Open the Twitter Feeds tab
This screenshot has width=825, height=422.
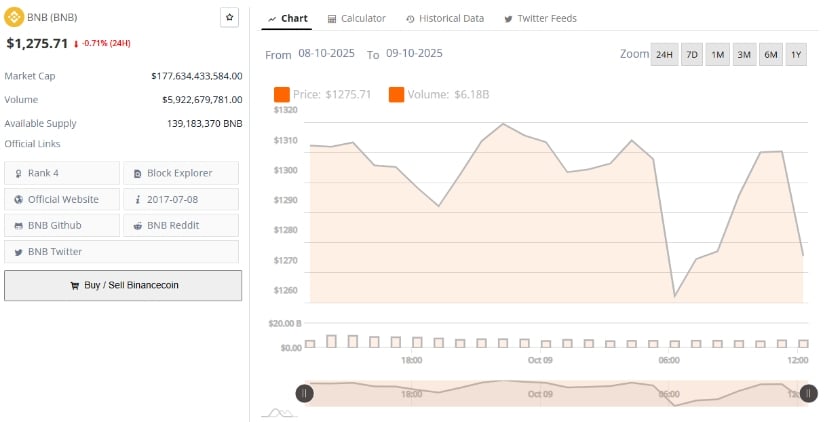tap(540, 18)
